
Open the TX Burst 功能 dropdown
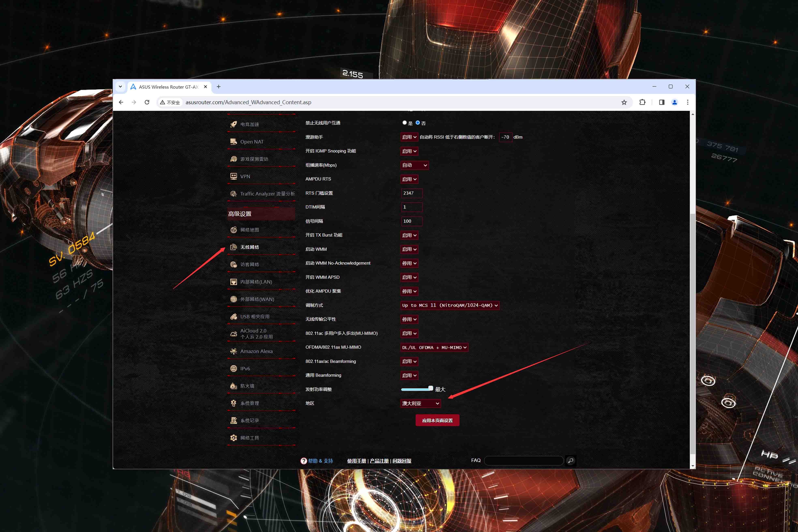pos(409,235)
